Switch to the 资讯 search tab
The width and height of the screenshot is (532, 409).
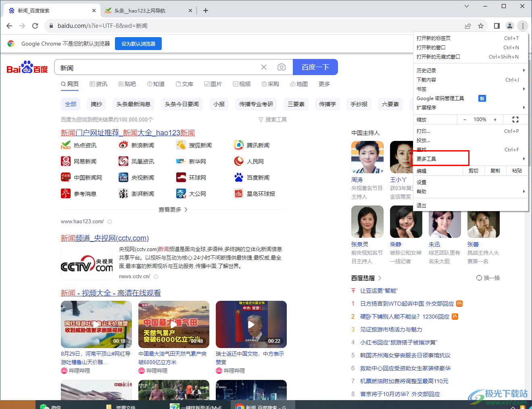click(x=98, y=84)
